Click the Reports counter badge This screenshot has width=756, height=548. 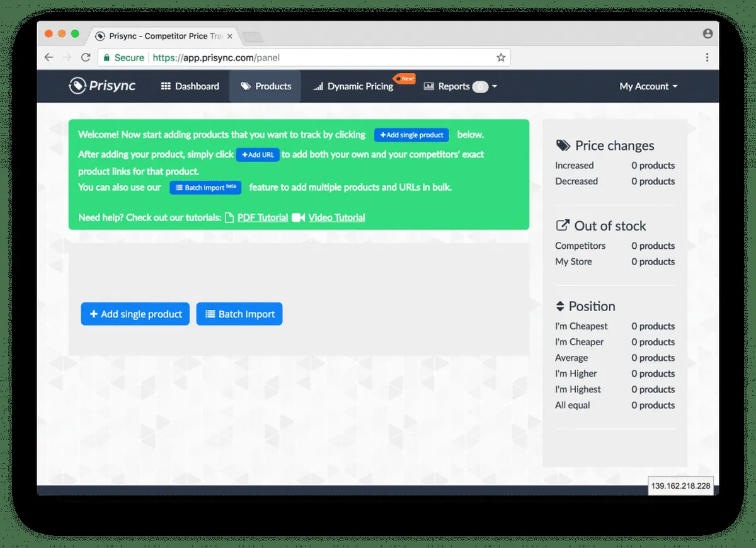(480, 87)
